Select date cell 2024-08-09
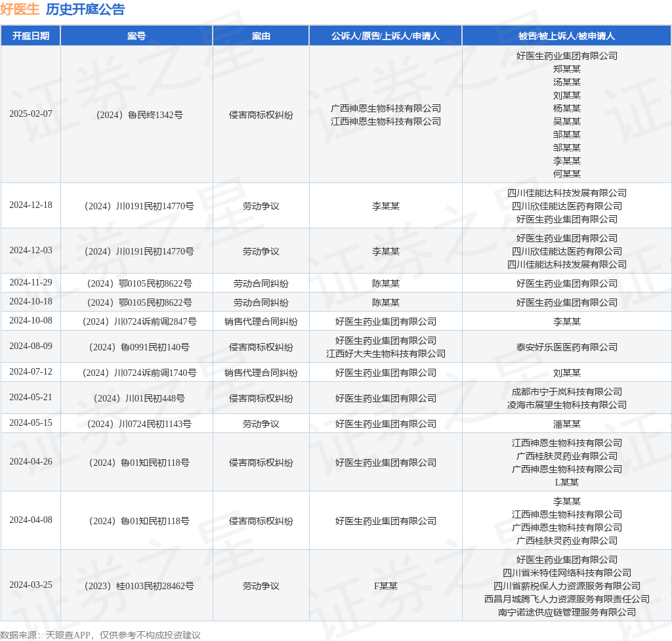The image size is (672, 641). (x=31, y=346)
